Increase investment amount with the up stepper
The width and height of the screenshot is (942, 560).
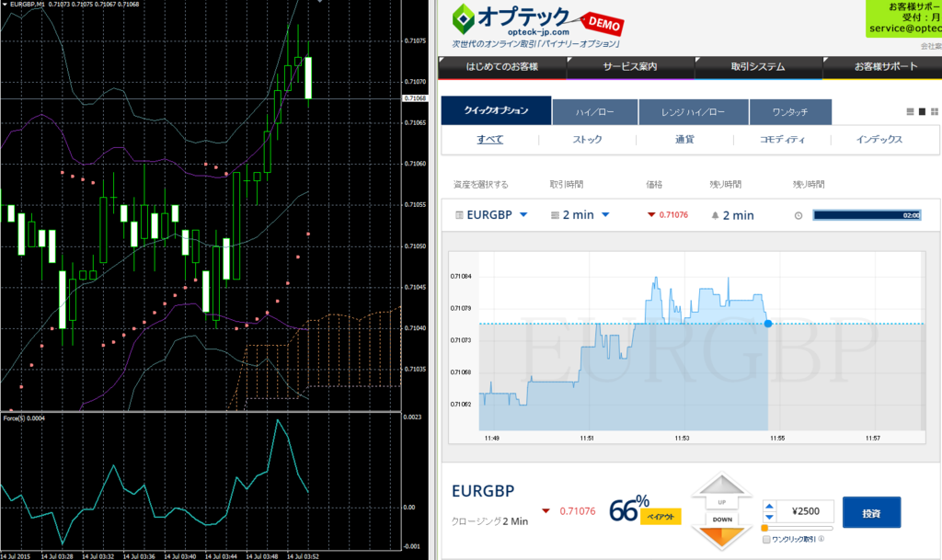[769, 507]
